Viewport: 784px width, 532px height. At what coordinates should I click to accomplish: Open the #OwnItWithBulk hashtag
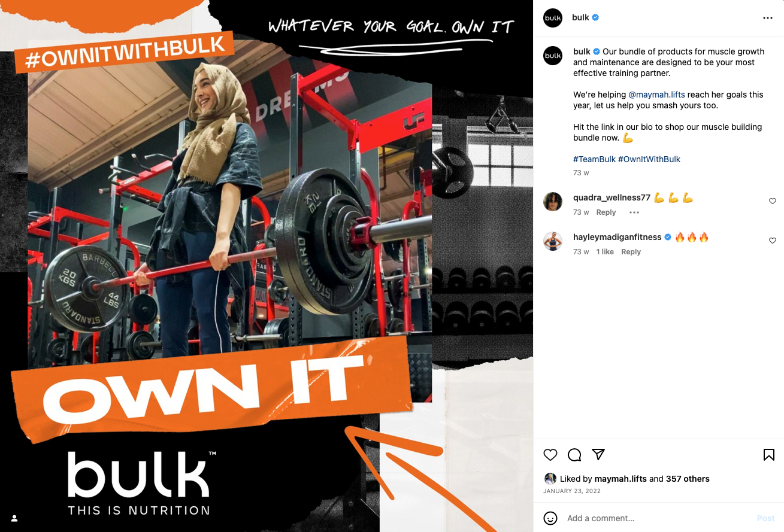coord(649,159)
